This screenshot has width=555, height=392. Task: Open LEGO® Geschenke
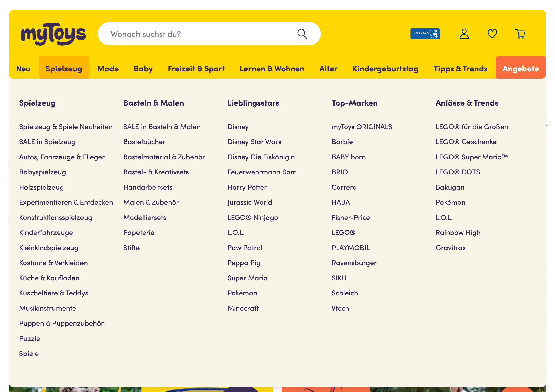466,142
